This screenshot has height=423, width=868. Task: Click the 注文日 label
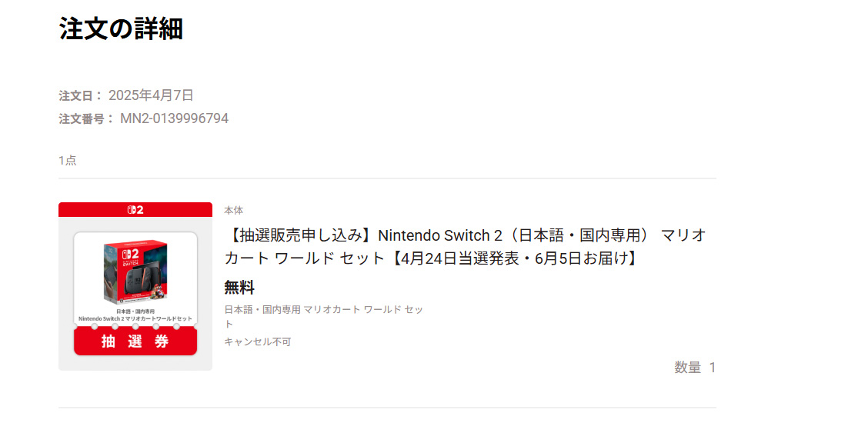tap(81, 95)
